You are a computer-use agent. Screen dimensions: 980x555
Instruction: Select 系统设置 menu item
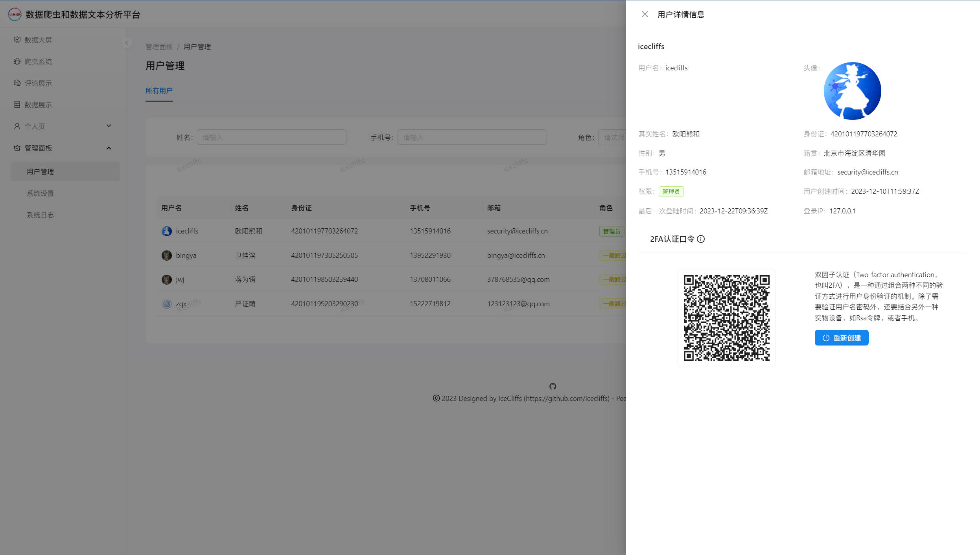(40, 193)
